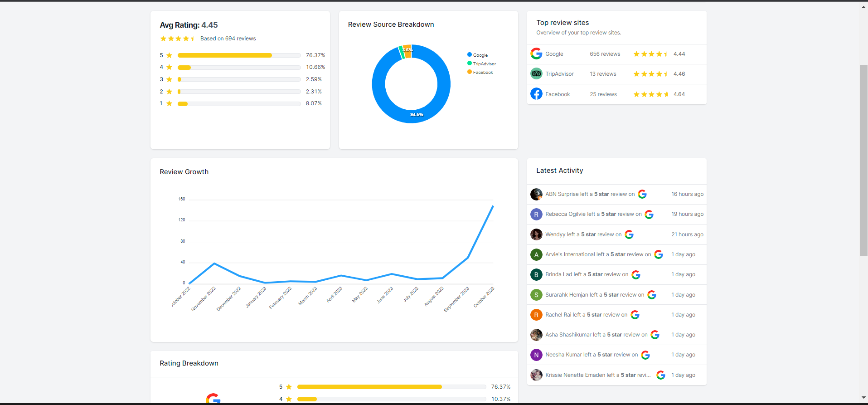The height and width of the screenshot is (405, 868).
Task: Click the page vertical scrollbar thumb
Action: tap(863, 160)
